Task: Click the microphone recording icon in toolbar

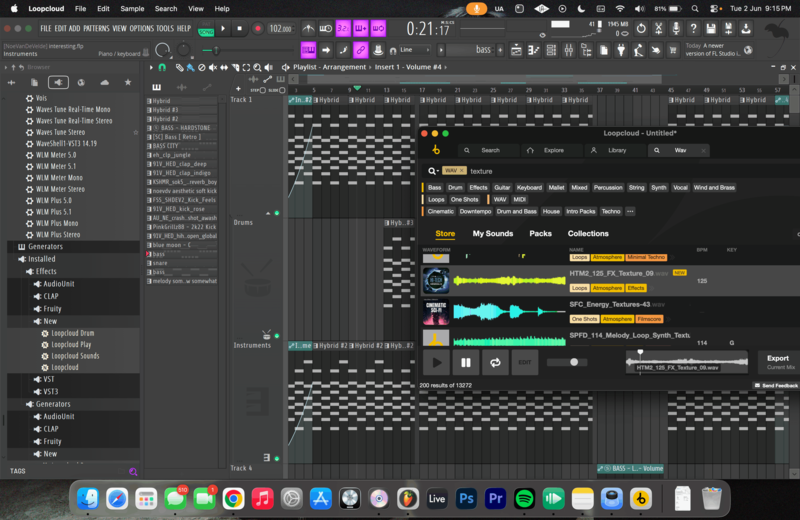Action: pos(676,29)
